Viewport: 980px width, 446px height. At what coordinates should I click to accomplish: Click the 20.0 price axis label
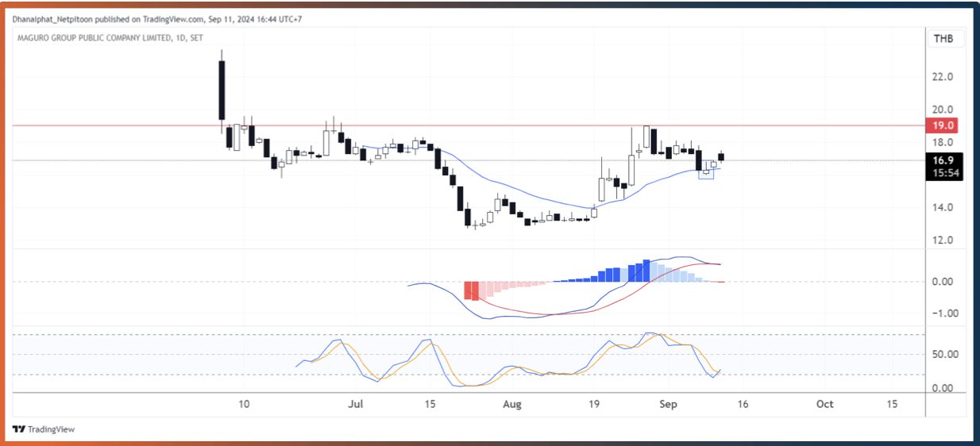point(943,110)
